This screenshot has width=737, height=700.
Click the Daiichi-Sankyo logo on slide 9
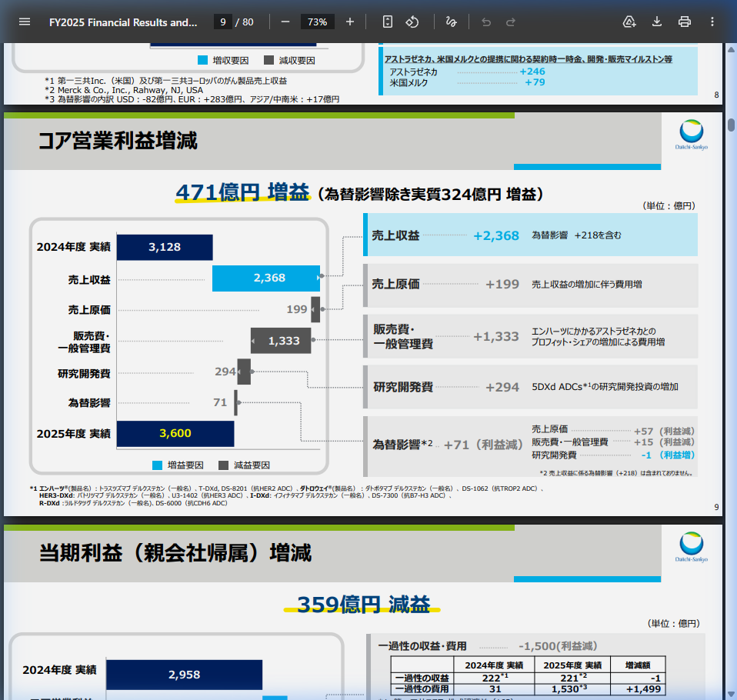pyautogui.click(x=692, y=135)
